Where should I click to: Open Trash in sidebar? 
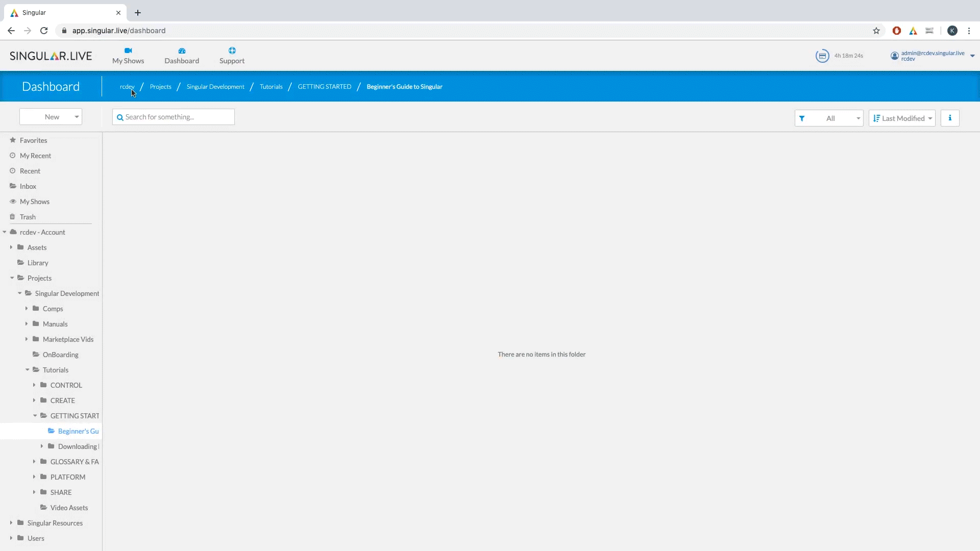(x=28, y=217)
